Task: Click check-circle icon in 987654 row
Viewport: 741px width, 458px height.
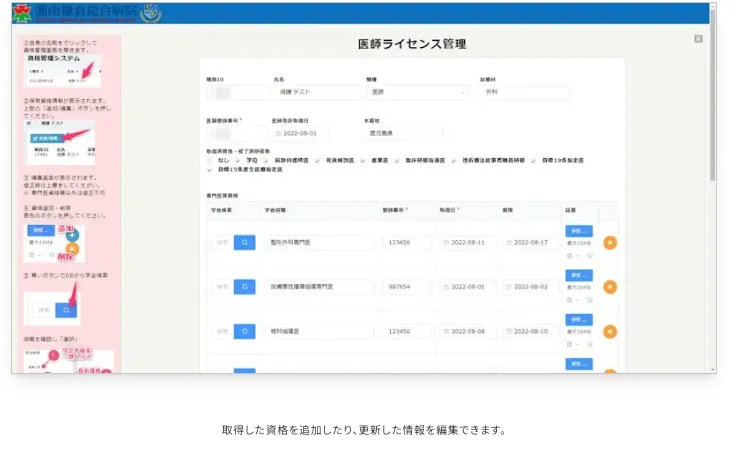Action: point(590,300)
